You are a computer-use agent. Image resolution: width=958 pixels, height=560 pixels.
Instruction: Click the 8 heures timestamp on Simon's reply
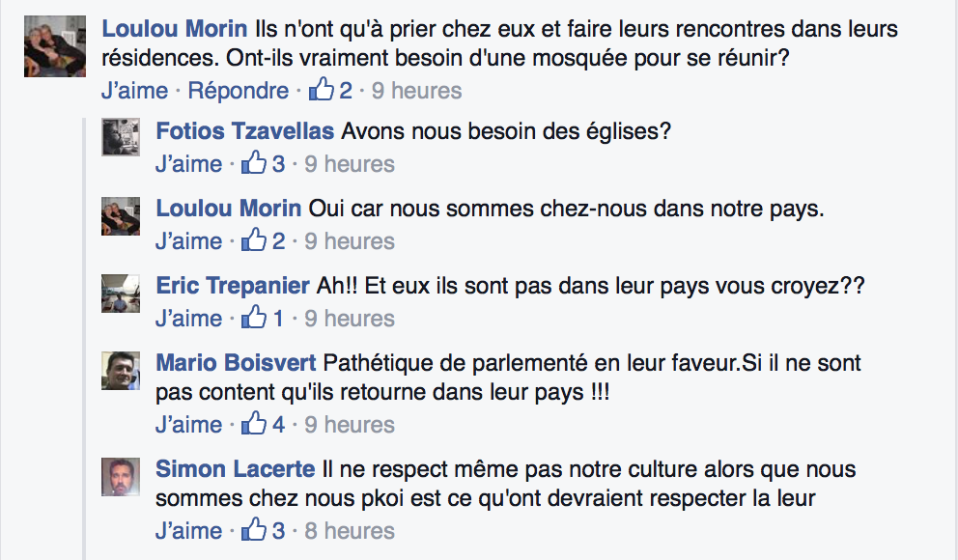[350, 530]
